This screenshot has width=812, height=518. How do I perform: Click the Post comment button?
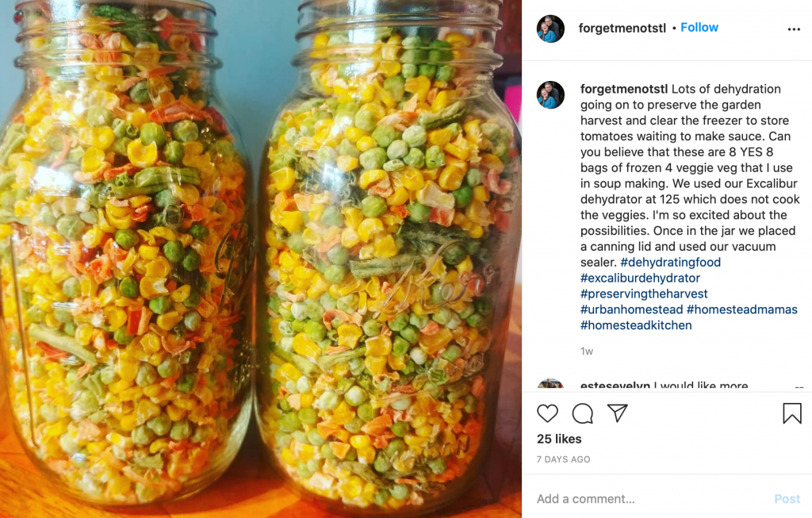pyautogui.click(x=787, y=499)
